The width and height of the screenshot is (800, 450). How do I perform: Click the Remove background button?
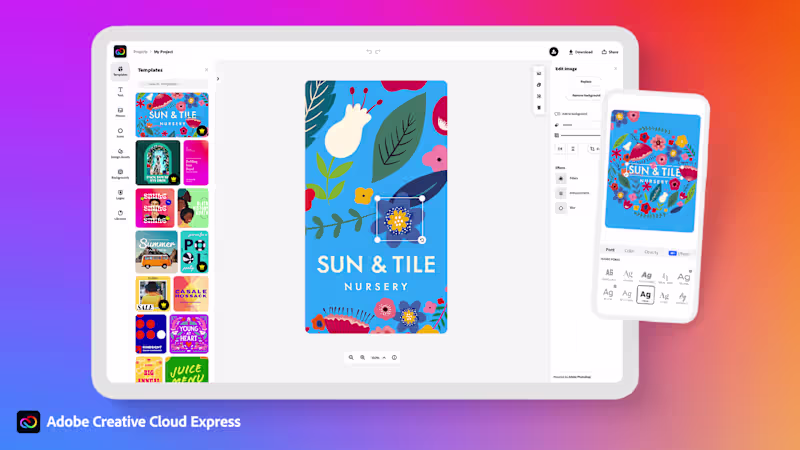tap(586, 95)
